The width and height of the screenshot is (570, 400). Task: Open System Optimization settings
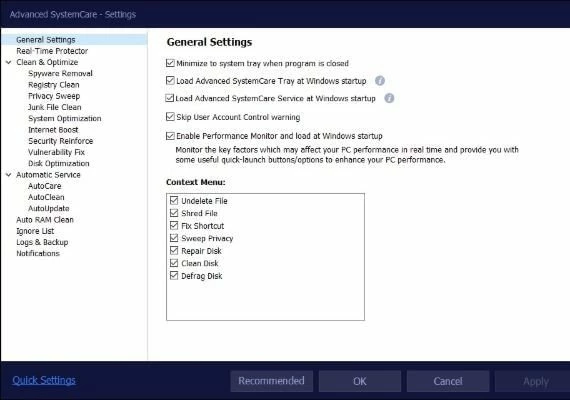65,119
